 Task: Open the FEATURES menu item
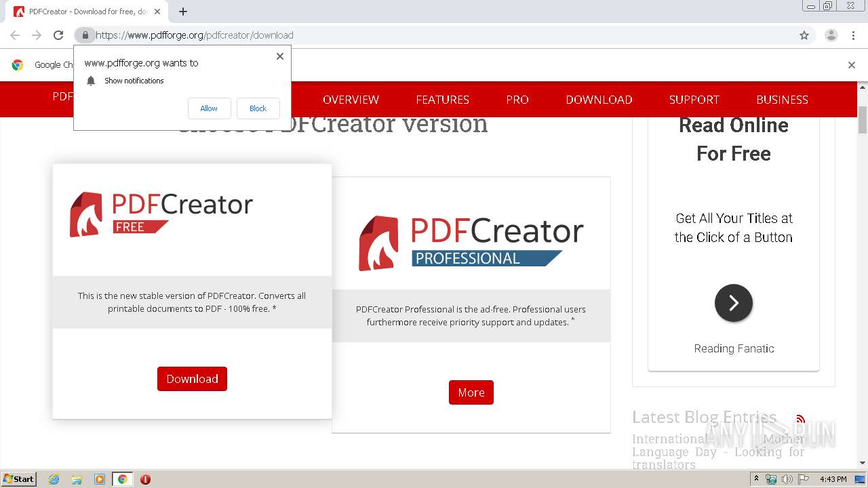[442, 100]
